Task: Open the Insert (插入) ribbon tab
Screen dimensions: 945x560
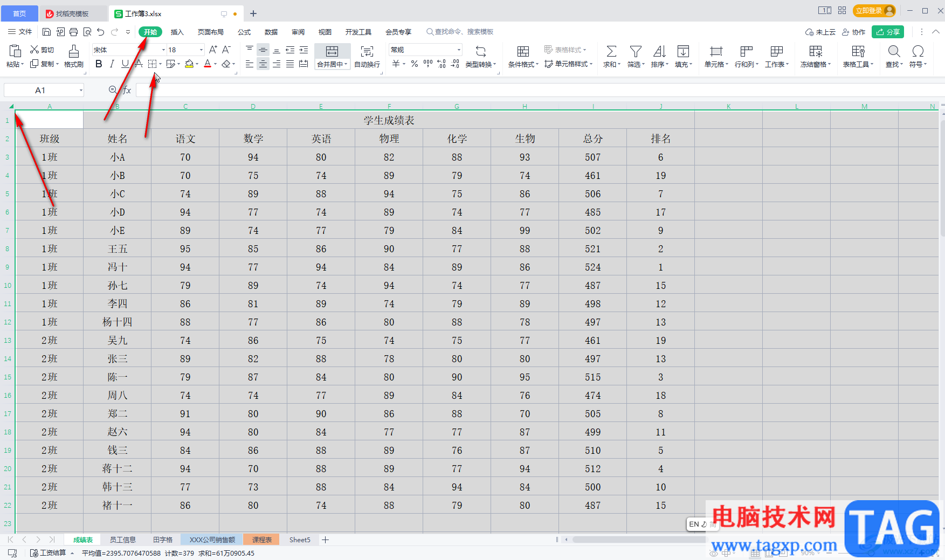Action: tap(177, 32)
